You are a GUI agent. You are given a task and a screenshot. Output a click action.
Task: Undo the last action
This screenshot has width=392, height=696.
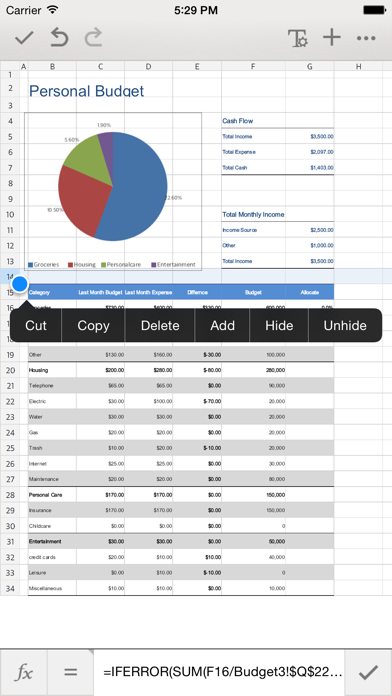click(x=59, y=38)
